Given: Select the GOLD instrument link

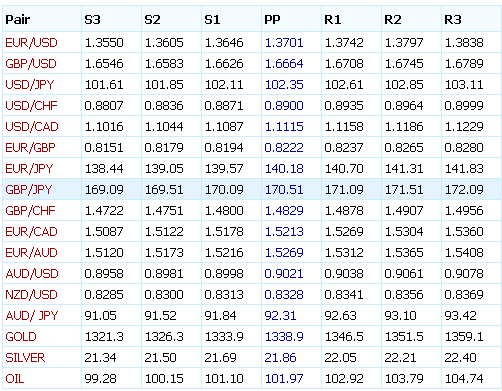Looking at the screenshot, I should pos(21,337).
